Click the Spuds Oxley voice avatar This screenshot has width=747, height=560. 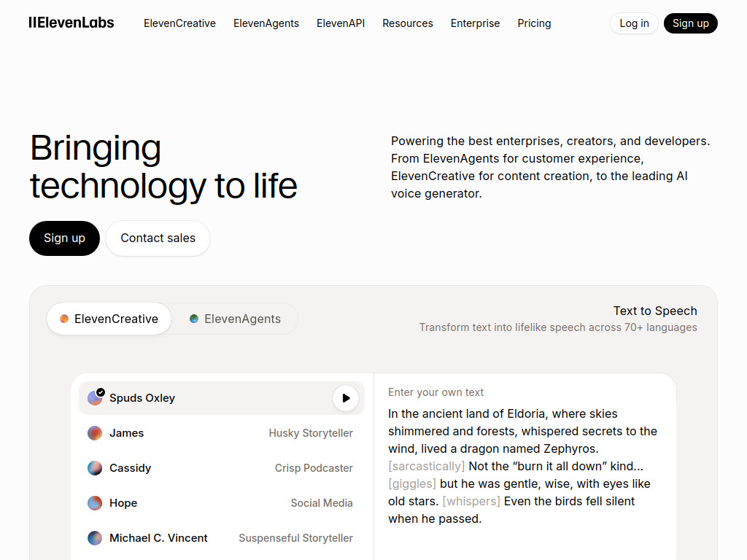pyautogui.click(x=95, y=398)
